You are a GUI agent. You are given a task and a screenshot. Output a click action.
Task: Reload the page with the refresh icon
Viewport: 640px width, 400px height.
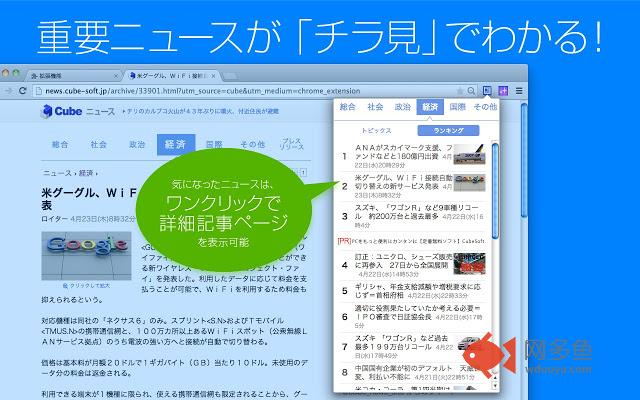click(x=23, y=91)
